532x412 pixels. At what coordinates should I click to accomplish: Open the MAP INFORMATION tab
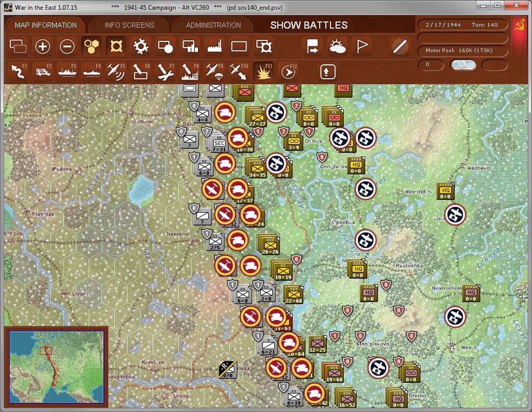click(46, 25)
